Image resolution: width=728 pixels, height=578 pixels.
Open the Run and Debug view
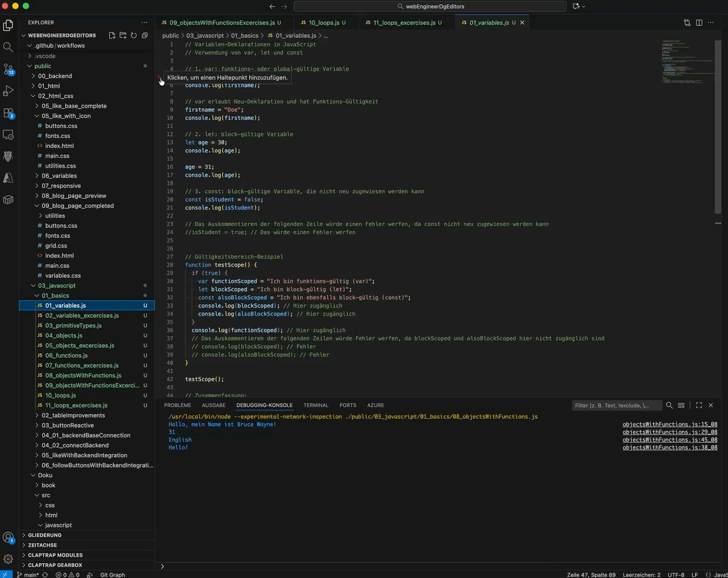8,90
